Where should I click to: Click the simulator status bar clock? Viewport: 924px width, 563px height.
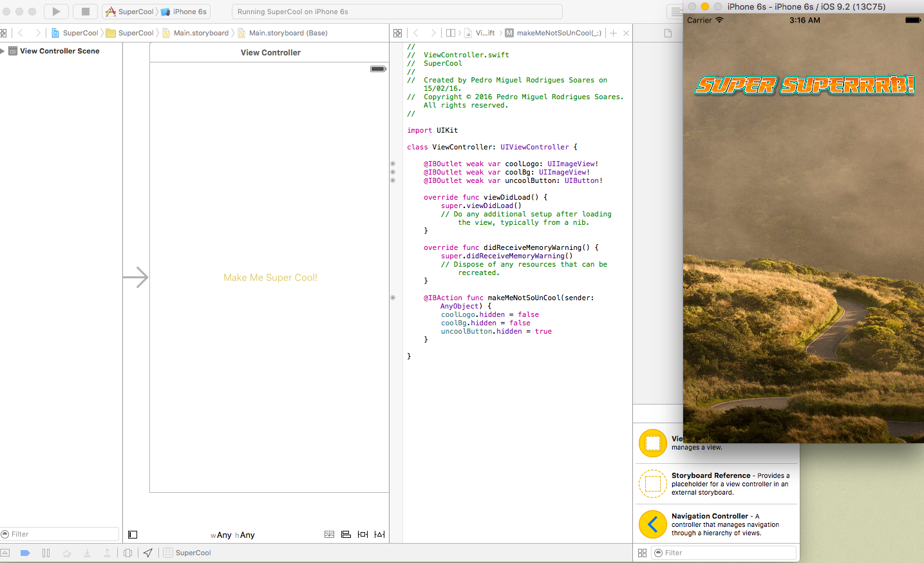(805, 20)
